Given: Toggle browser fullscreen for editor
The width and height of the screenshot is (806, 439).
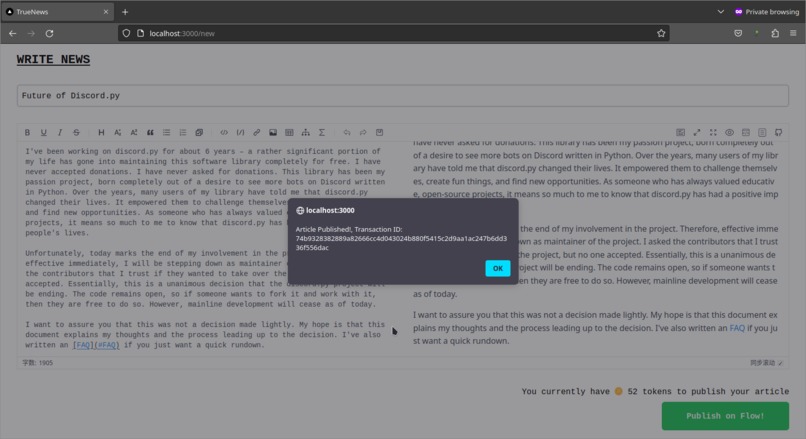Looking at the screenshot, I should click(x=713, y=133).
